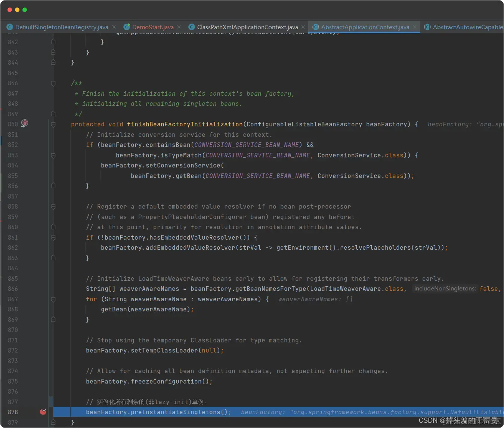Click the fold end marker at line 856
This screenshot has width=504, height=428.
click(53, 186)
